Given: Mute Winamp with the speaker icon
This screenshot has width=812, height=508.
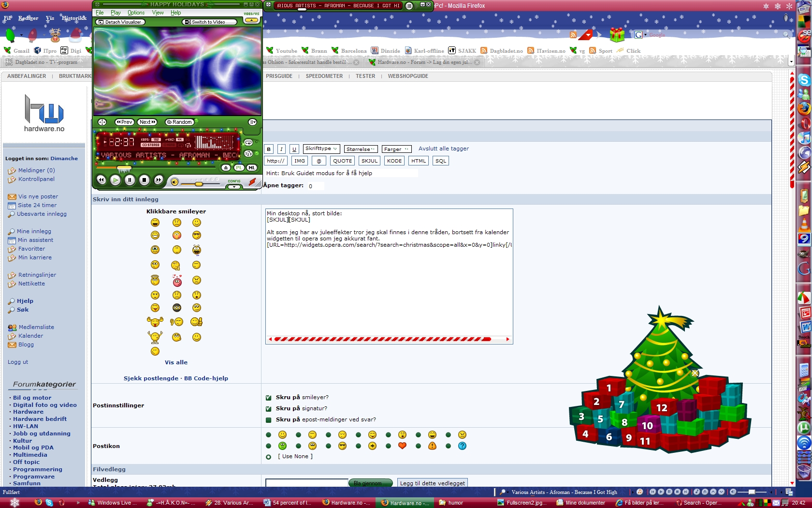Looking at the screenshot, I should pos(174,182).
